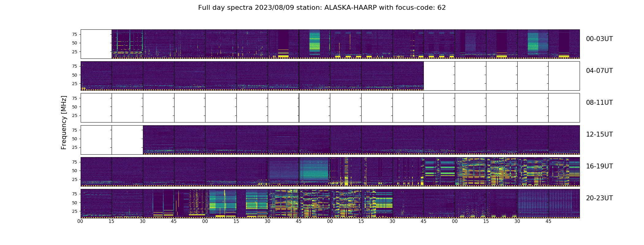The height and width of the screenshot is (245, 644).
Task: Click the 50 MHz tick of the 08-11UT row
Action: pyautogui.click(x=75, y=107)
